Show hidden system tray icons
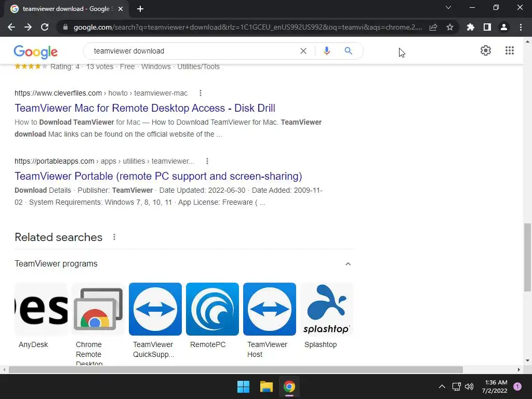This screenshot has height=399, width=532. 442,387
